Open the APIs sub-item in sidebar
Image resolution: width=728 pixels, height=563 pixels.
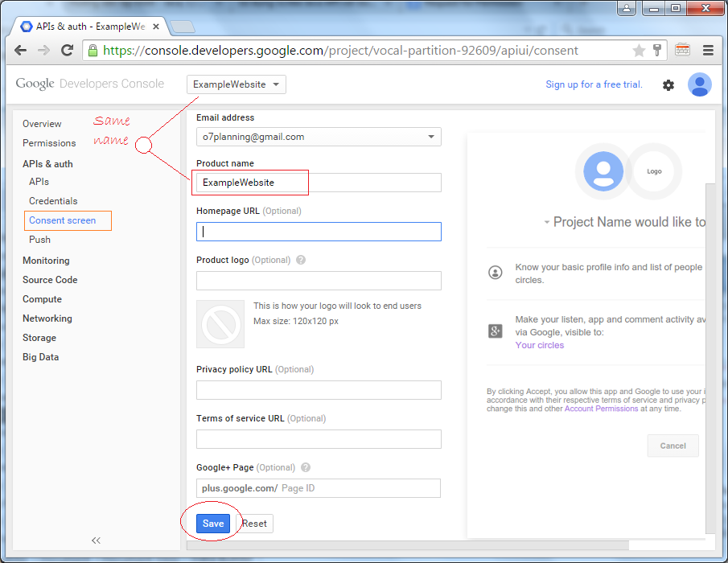click(x=39, y=182)
